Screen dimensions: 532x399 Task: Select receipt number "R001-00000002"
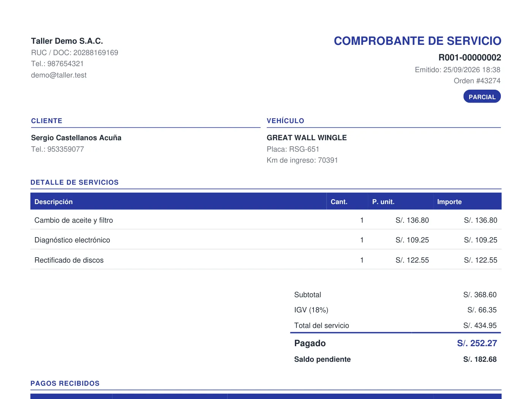[x=470, y=57]
